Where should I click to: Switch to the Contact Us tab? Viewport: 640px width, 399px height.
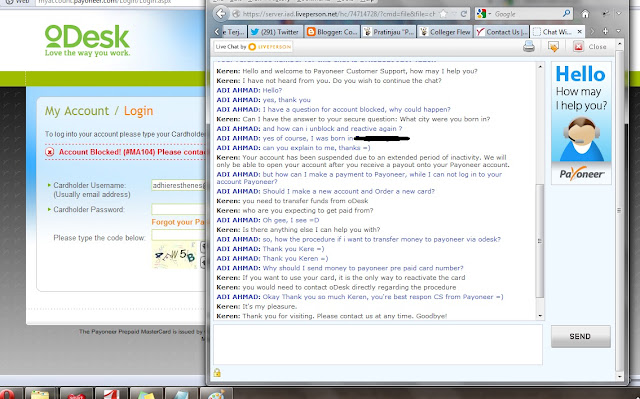(502, 32)
